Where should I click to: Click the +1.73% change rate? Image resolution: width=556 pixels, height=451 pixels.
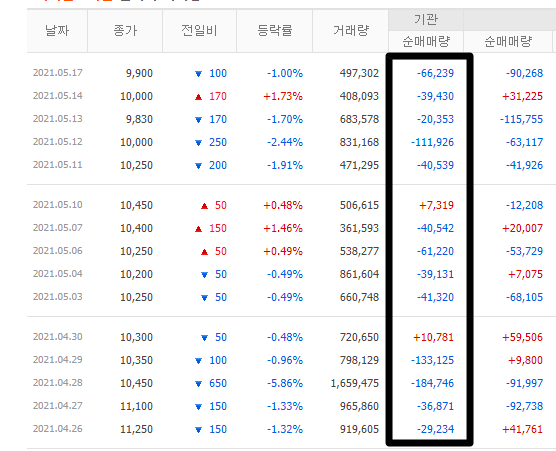tap(283, 96)
